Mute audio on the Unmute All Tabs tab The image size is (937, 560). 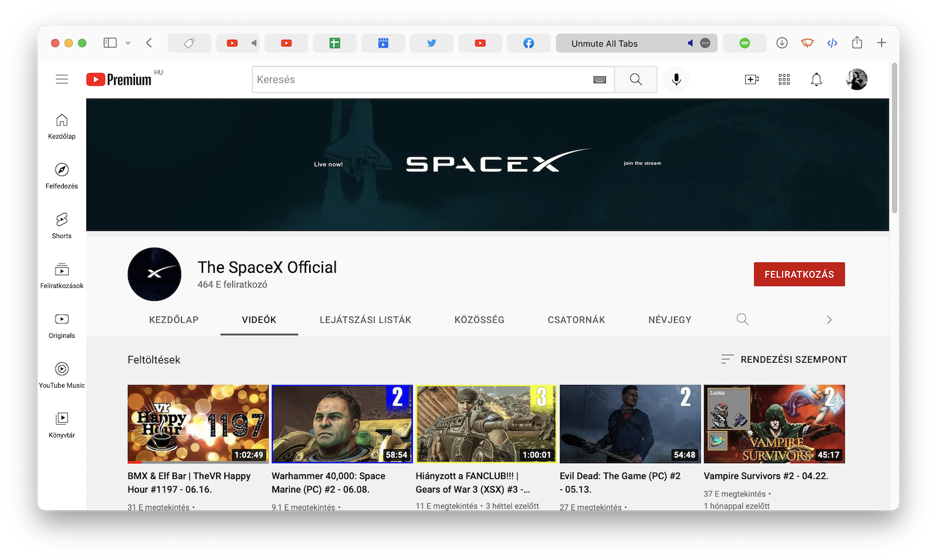[x=690, y=44]
